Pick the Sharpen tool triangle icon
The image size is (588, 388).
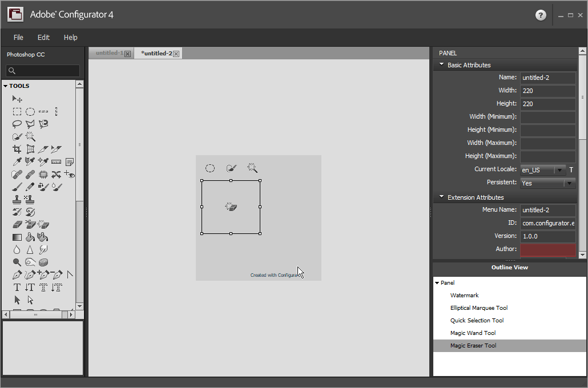(30, 250)
